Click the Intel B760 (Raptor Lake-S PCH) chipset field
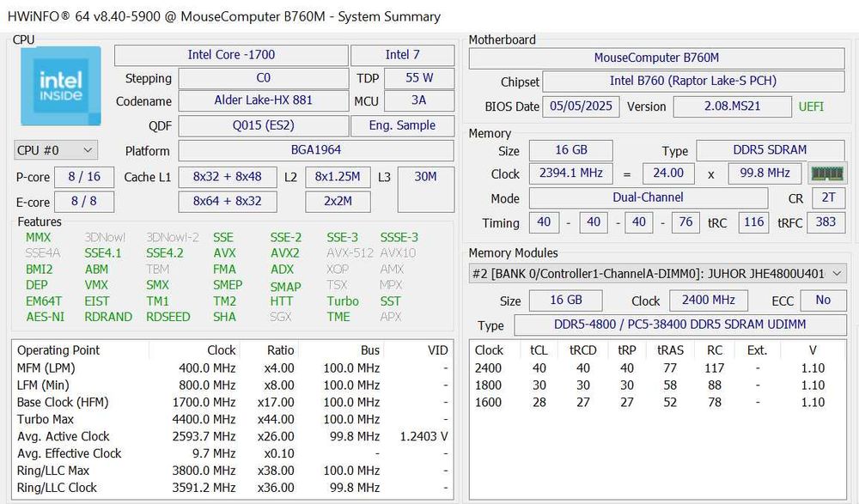The image size is (859, 504). tap(693, 81)
